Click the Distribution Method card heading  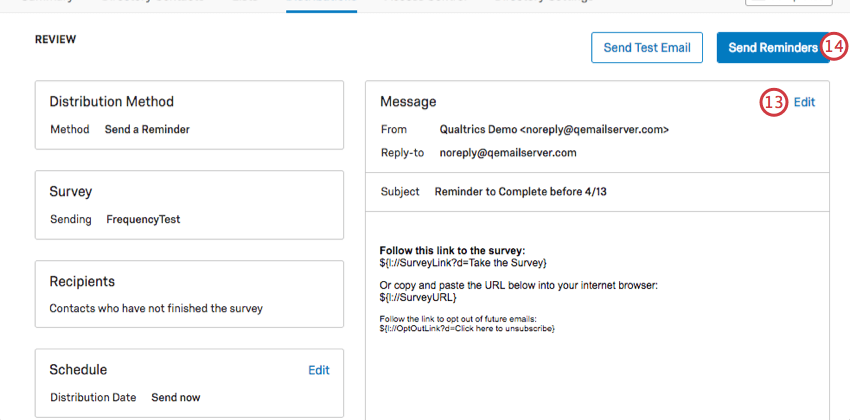point(112,101)
